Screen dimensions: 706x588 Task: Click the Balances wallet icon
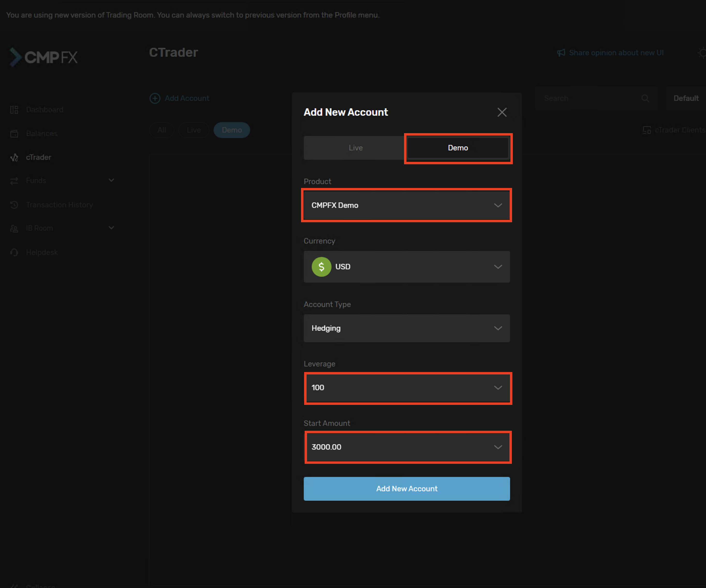click(x=14, y=134)
